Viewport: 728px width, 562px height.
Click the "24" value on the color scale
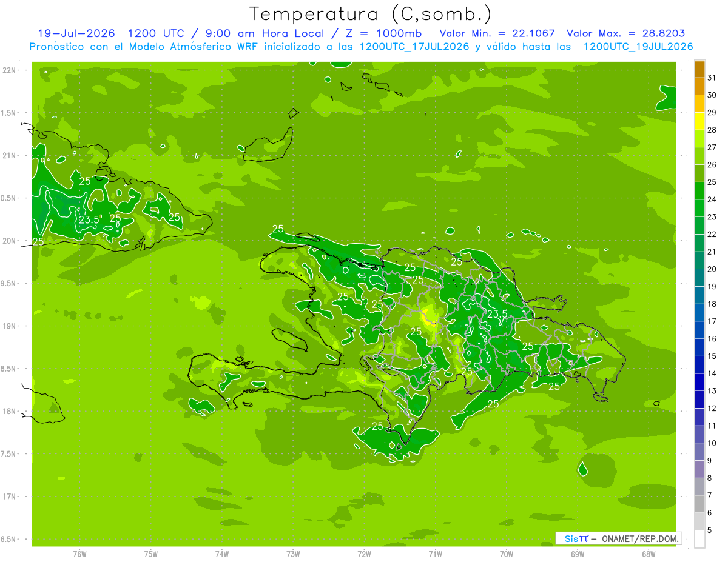(x=712, y=199)
